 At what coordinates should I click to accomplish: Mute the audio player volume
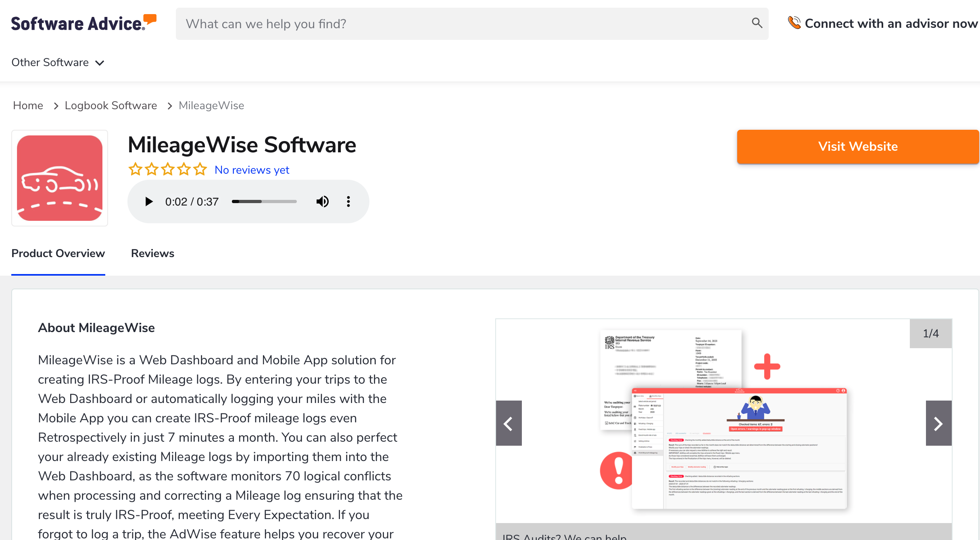coord(322,201)
